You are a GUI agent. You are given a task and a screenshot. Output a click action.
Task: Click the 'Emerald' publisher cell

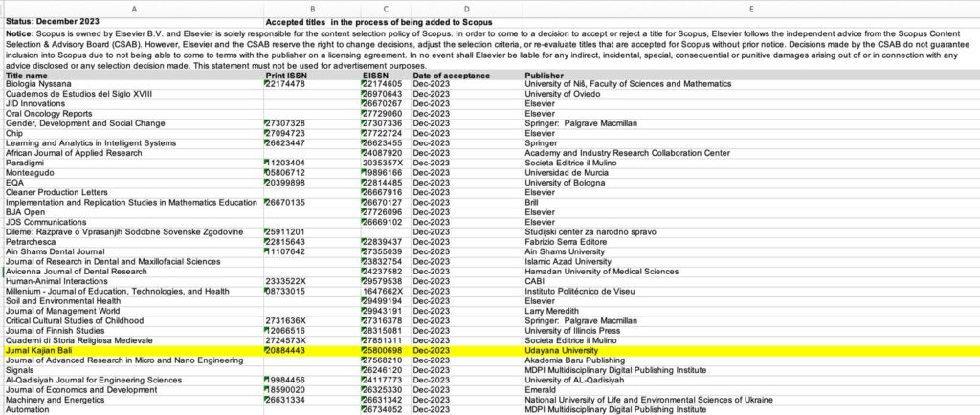coord(750,390)
